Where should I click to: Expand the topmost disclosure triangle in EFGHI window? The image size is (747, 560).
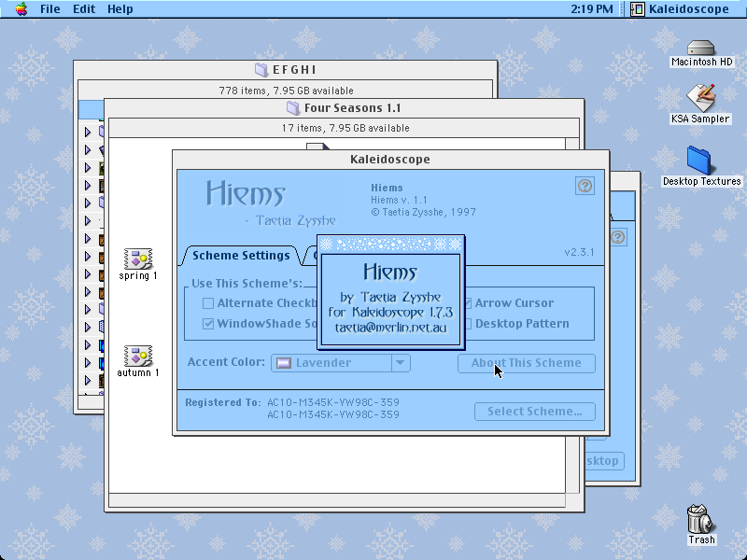click(x=88, y=132)
